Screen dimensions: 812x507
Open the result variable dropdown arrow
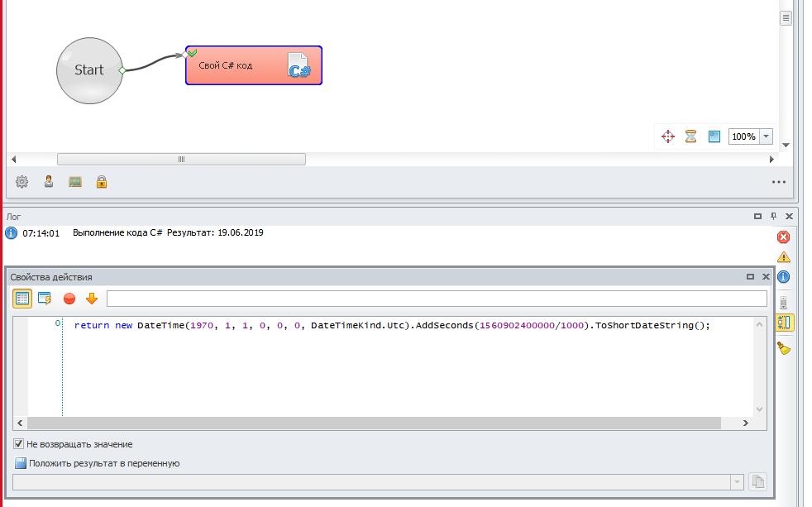click(x=737, y=482)
